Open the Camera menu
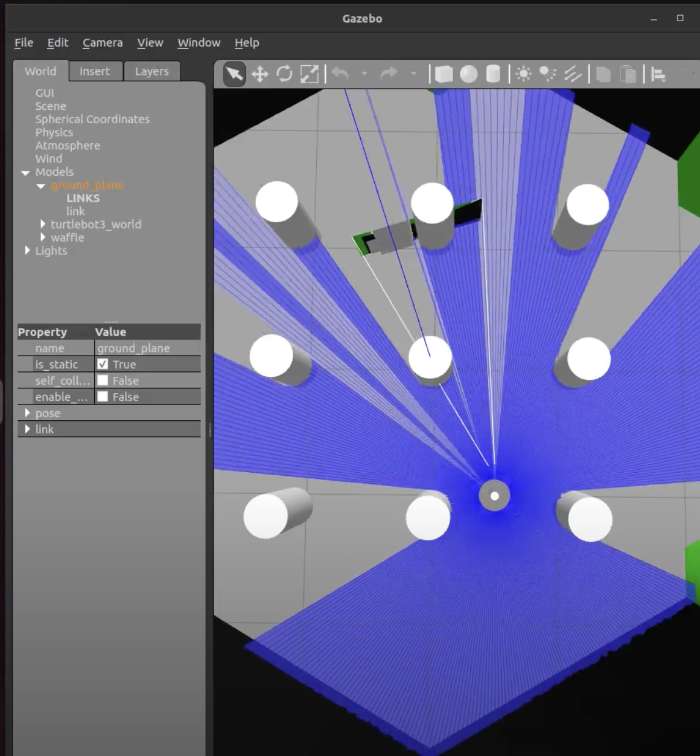700x756 pixels. [x=103, y=43]
